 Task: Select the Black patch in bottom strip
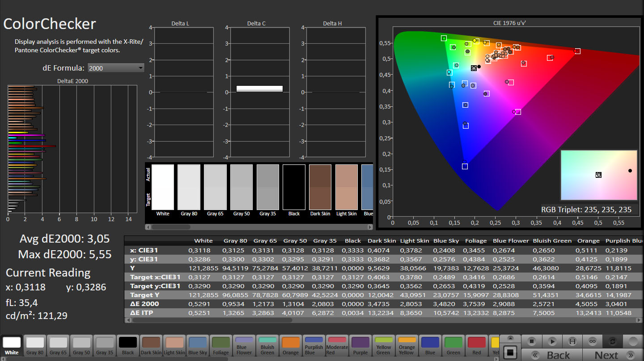tap(128, 346)
